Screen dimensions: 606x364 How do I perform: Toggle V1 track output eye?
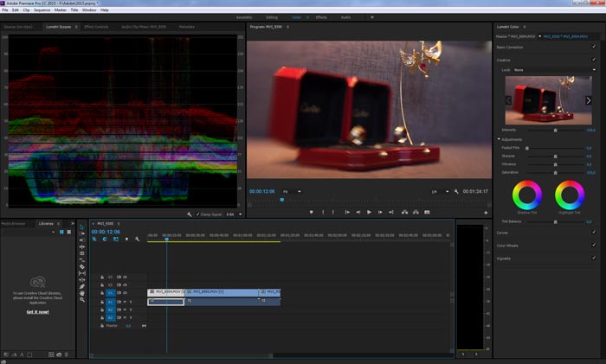pyautogui.click(x=126, y=293)
